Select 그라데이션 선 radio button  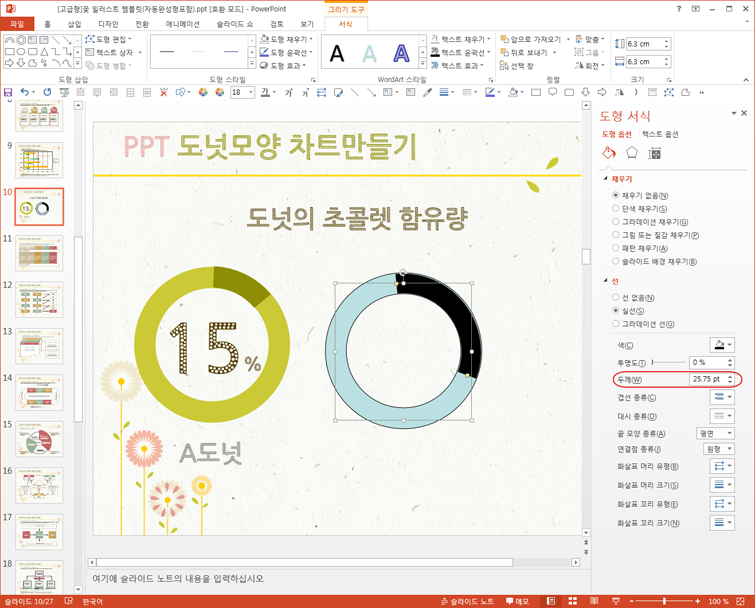tap(615, 324)
